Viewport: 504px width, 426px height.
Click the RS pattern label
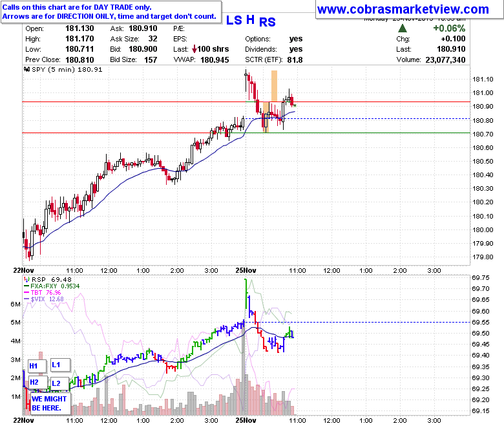268,22
